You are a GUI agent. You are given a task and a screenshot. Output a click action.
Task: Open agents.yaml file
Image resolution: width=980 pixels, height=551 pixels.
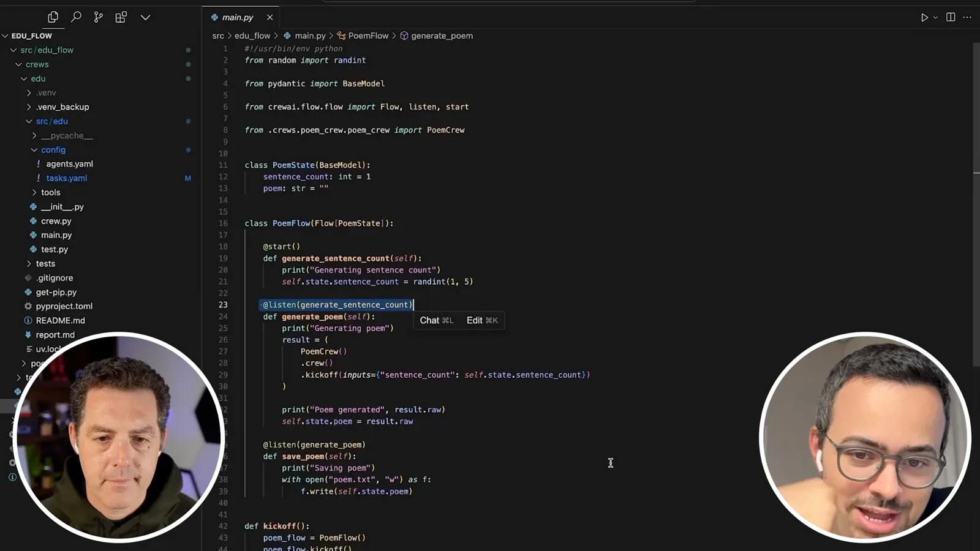click(69, 164)
